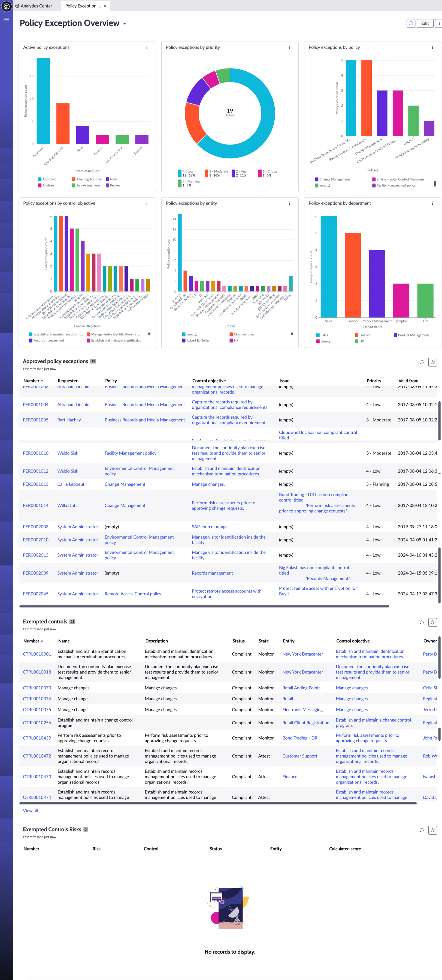Open record PER0001013

(36, 484)
